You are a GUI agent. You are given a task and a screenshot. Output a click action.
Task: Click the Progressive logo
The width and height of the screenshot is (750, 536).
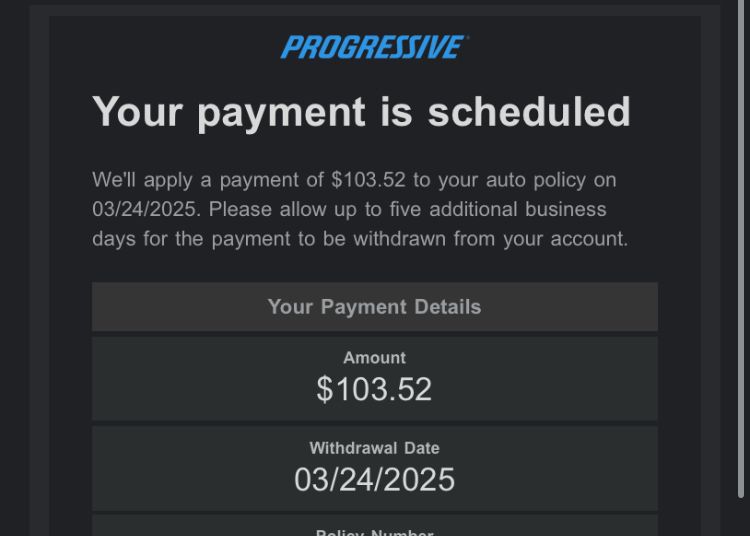pos(374,47)
